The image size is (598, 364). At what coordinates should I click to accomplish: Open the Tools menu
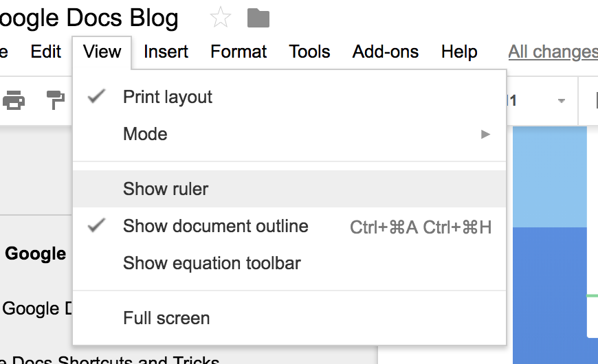309,52
